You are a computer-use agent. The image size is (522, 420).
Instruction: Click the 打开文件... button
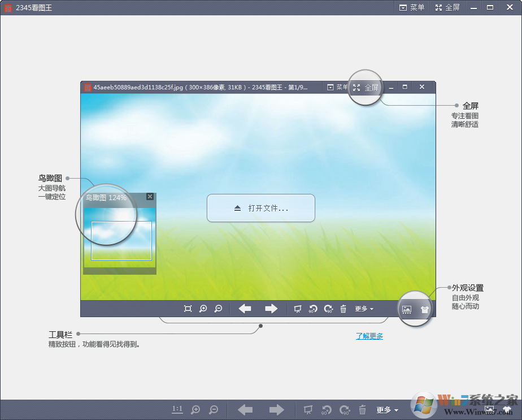click(260, 208)
